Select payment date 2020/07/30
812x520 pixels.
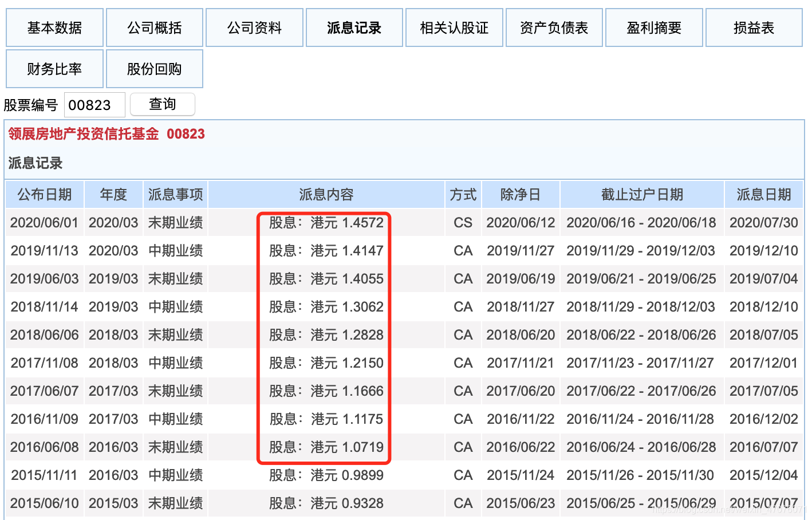764,223
